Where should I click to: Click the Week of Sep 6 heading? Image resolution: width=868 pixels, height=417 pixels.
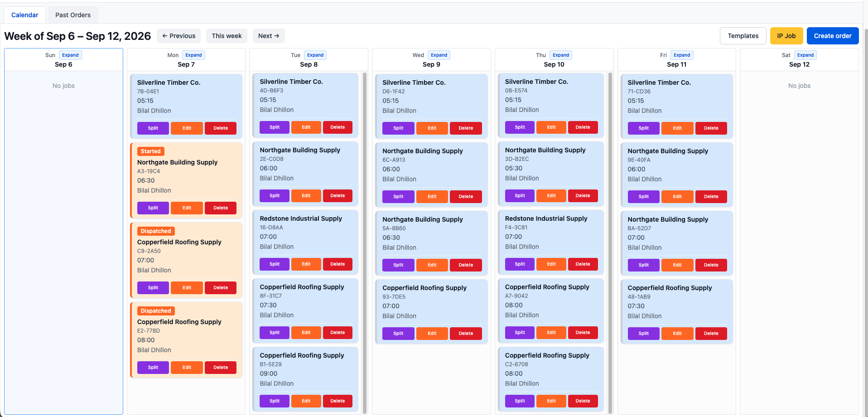tap(77, 36)
